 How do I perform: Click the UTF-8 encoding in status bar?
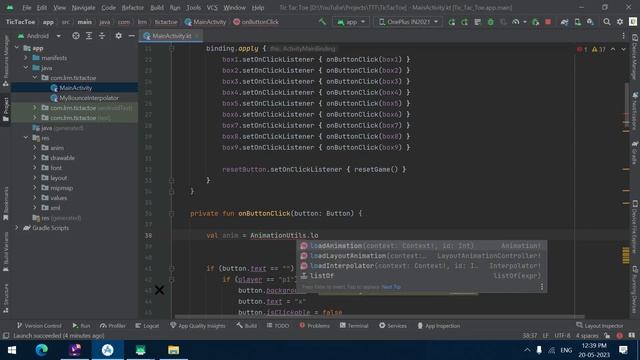click(x=562, y=336)
